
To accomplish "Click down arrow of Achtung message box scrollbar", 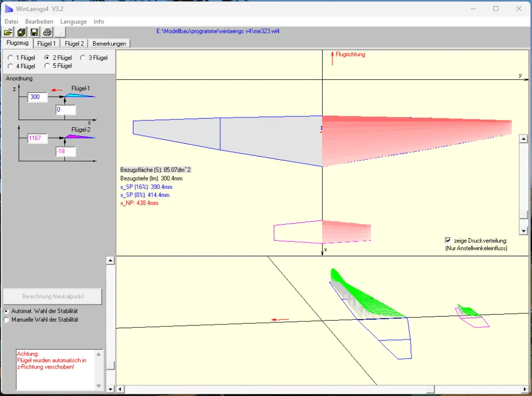I will click(x=99, y=386).
